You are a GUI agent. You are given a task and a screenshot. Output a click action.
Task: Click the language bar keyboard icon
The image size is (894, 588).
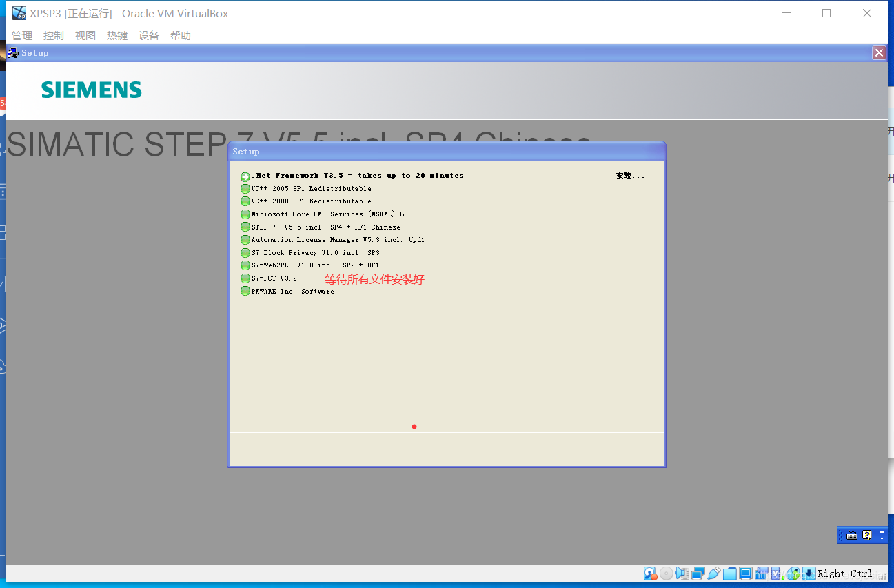pos(852,535)
